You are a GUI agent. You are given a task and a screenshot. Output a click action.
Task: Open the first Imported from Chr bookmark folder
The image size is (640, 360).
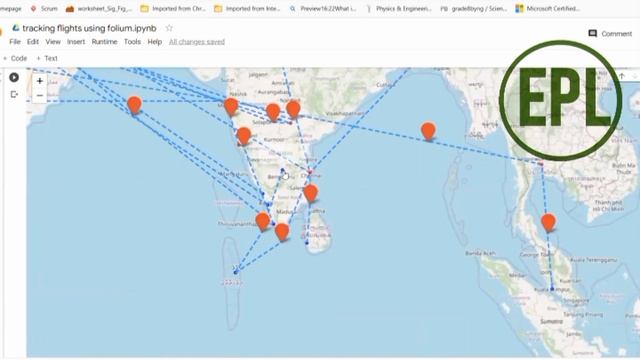(173, 8)
